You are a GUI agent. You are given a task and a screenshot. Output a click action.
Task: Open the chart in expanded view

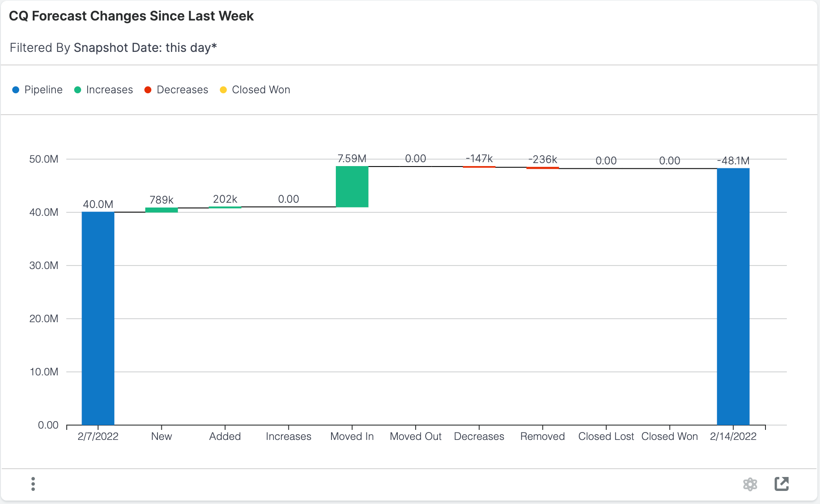pyautogui.click(x=782, y=484)
